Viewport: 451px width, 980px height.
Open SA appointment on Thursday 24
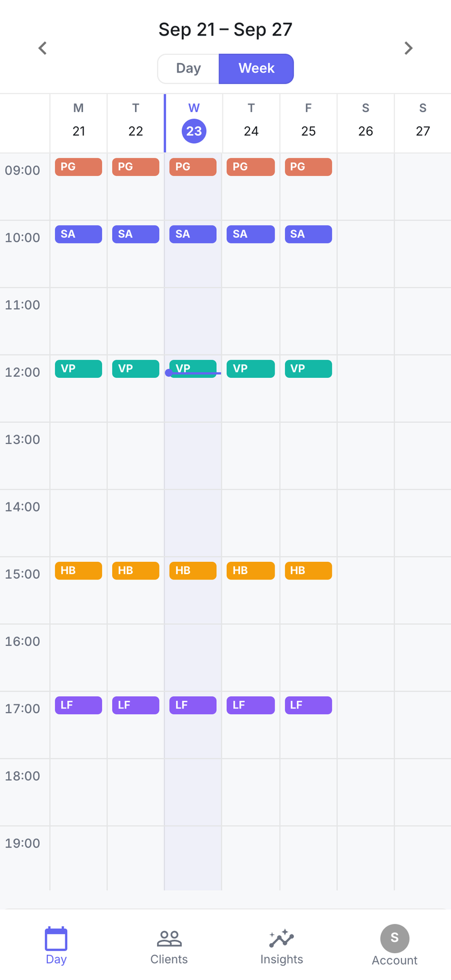(251, 234)
